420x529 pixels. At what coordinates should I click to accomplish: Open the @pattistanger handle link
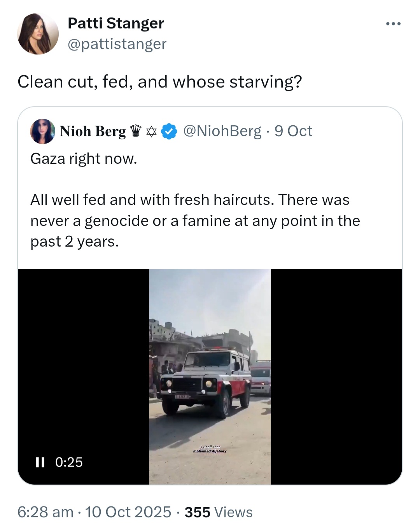coord(117,44)
